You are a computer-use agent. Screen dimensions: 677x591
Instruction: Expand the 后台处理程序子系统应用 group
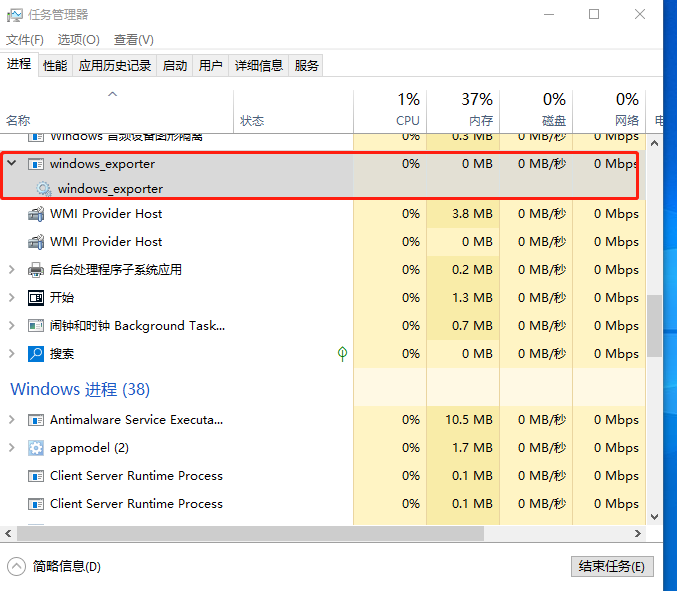[x=12, y=270]
